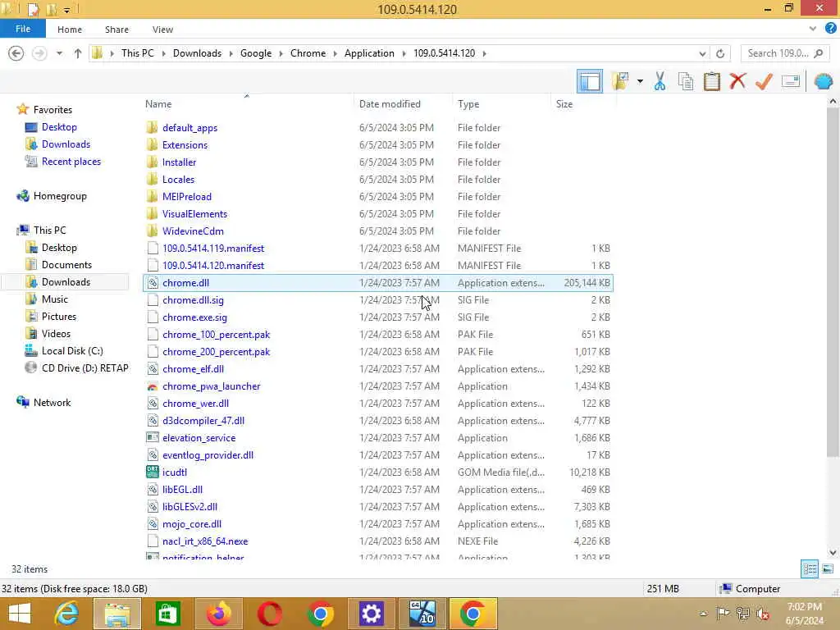Expand the Chrome breadcrumb arrow
Screen dimensions: 840x630
click(335, 53)
